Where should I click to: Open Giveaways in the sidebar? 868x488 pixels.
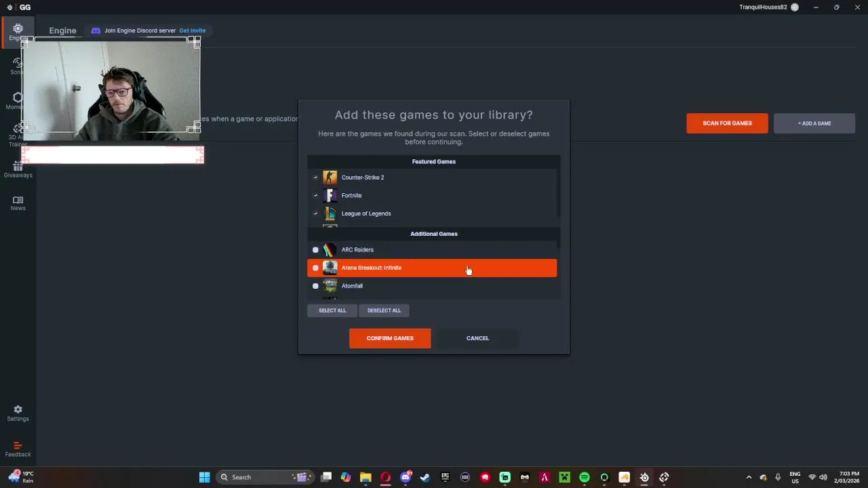[x=18, y=169]
